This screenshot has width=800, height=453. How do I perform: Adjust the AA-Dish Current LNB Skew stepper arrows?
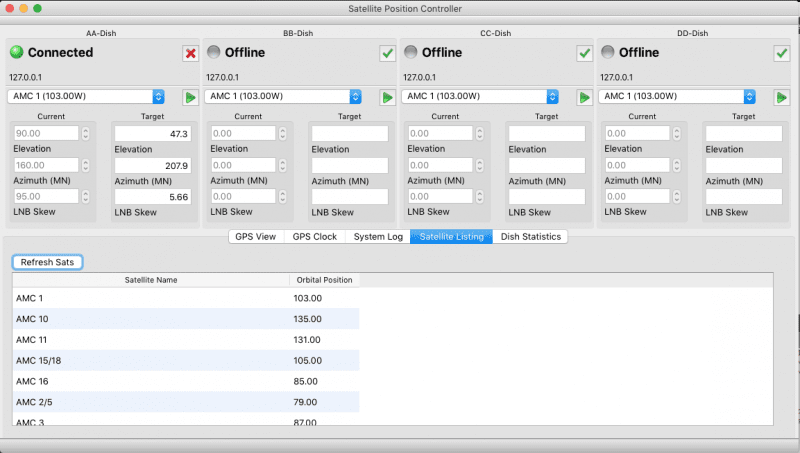pyautogui.click(x=86, y=196)
